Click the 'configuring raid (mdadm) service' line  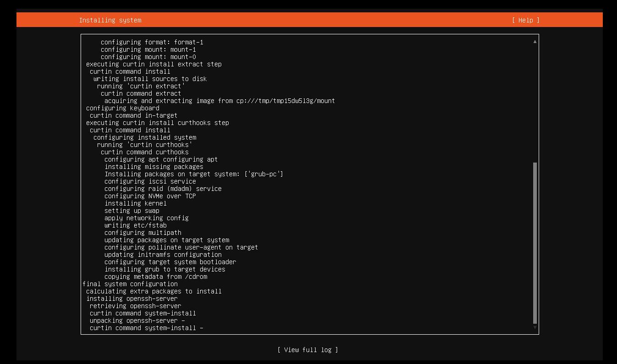pos(163,189)
